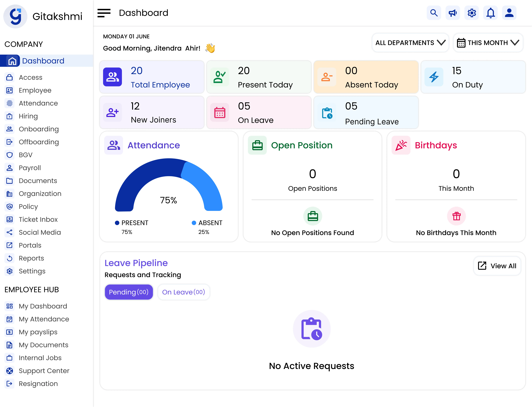
Task: Select the Pending (00) tab
Action: point(129,292)
